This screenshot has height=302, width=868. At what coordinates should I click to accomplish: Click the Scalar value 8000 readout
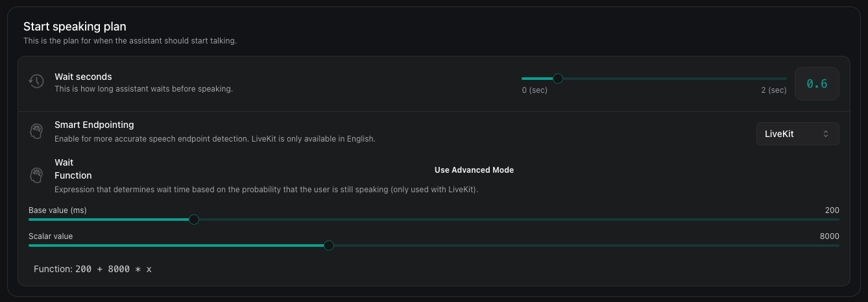[x=829, y=236]
